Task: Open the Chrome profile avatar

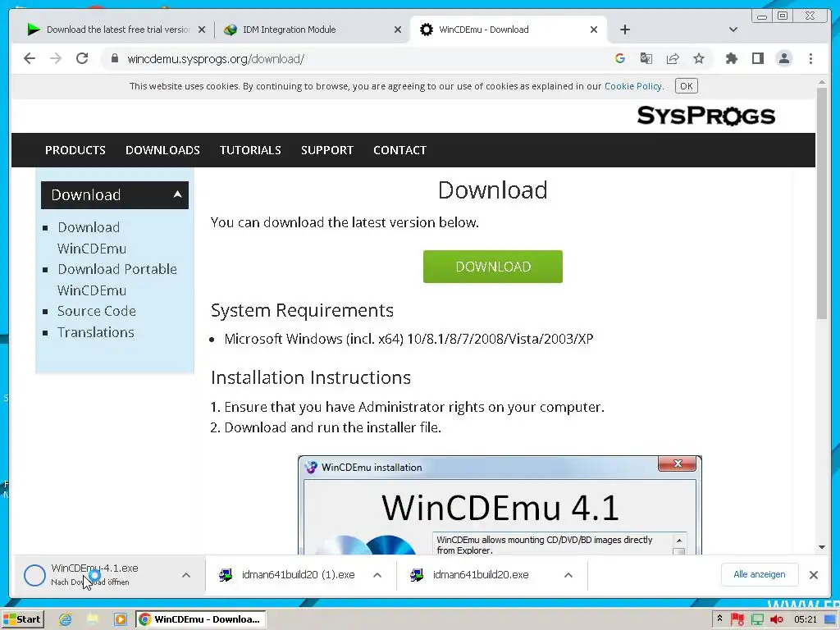Action: coord(783,58)
